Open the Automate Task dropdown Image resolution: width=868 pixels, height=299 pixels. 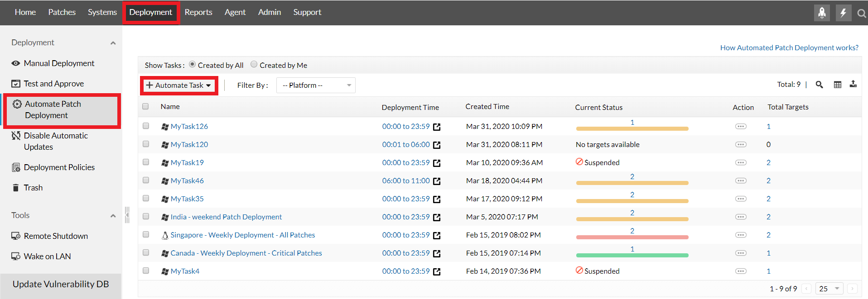179,85
